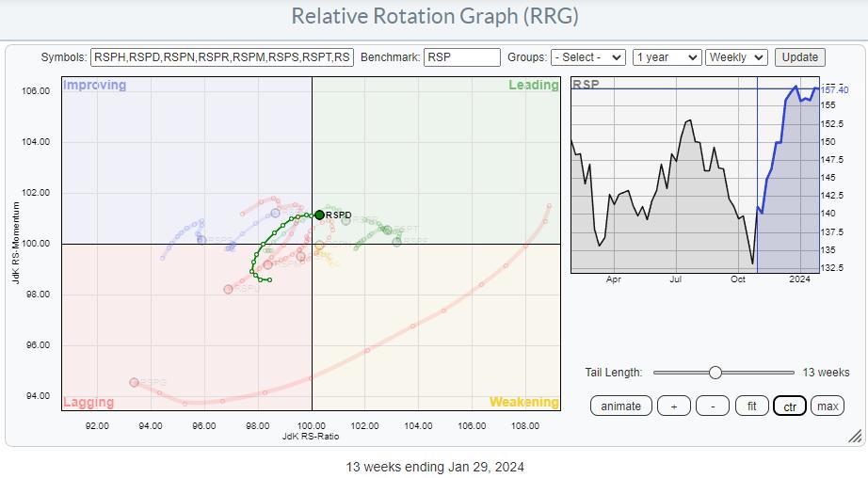
Task: Click the max zoom button
Action: point(828,406)
